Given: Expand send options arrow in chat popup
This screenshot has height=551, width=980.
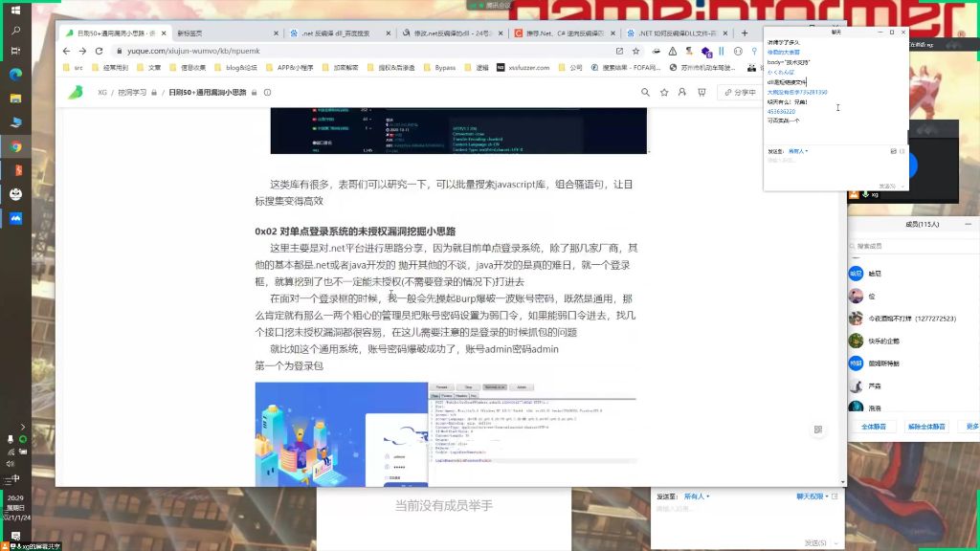Looking at the screenshot, I should [903, 187].
